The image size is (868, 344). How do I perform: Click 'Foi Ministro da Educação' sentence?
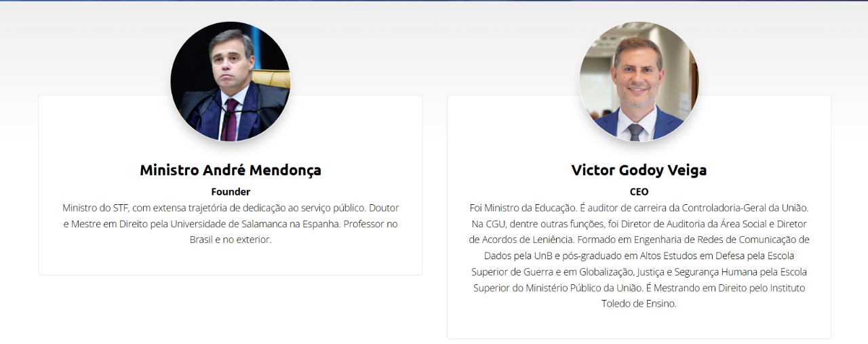(523, 208)
